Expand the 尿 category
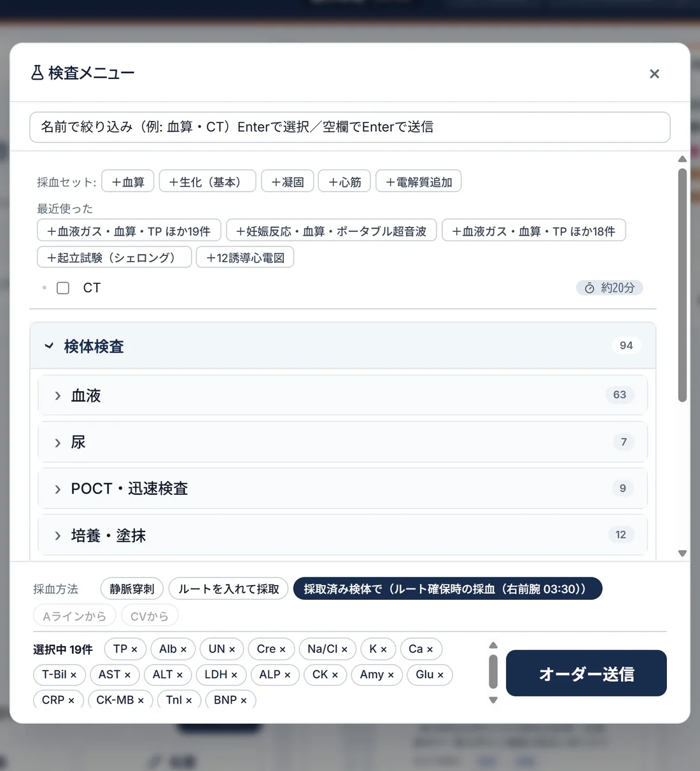 pyautogui.click(x=343, y=442)
